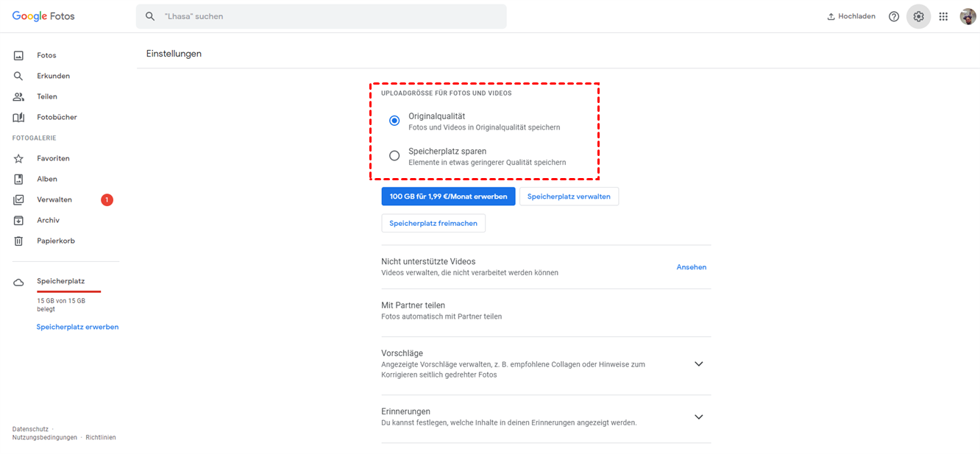The width and height of the screenshot is (980, 454).
Task: Click the Archiv icon in sidebar
Action: (19, 221)
